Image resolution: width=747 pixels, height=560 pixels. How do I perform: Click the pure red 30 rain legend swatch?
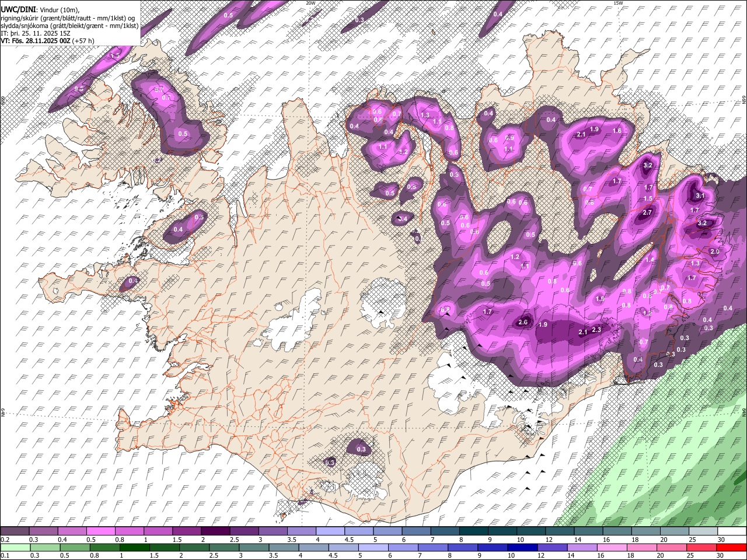732,547
